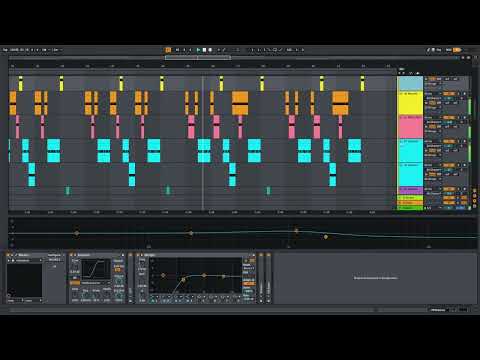Image resolution: width=480 pixels, height=360 pixels.
Task: Toggle power of the collapsed device before the EQ
Action: 130,255
